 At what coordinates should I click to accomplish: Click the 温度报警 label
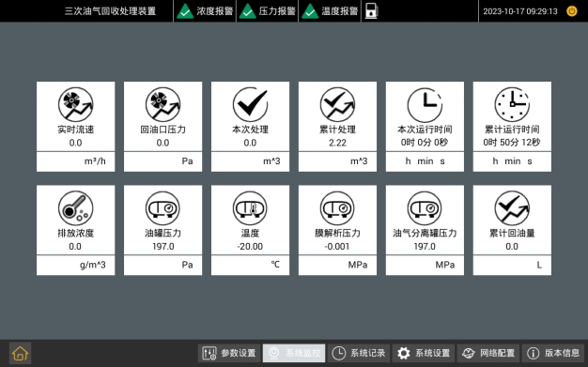tap(340, 11)
